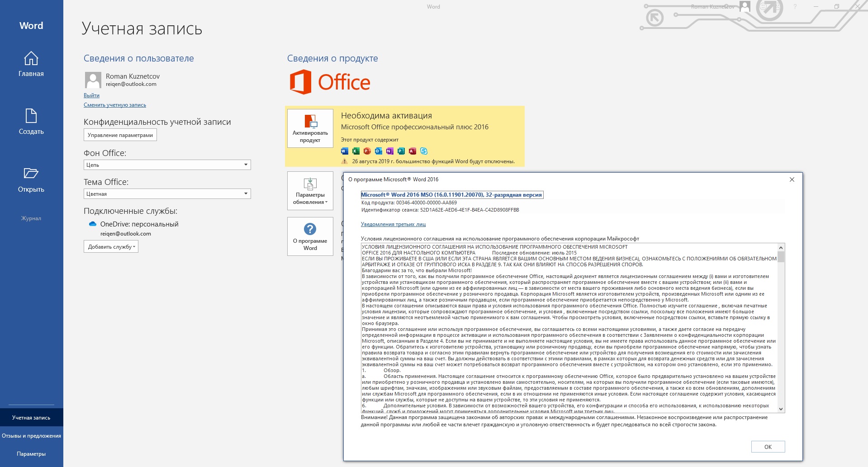Viewport: 868px width, 467px height.
Task: Open Параметры in the sidebar
Action: 31,454
